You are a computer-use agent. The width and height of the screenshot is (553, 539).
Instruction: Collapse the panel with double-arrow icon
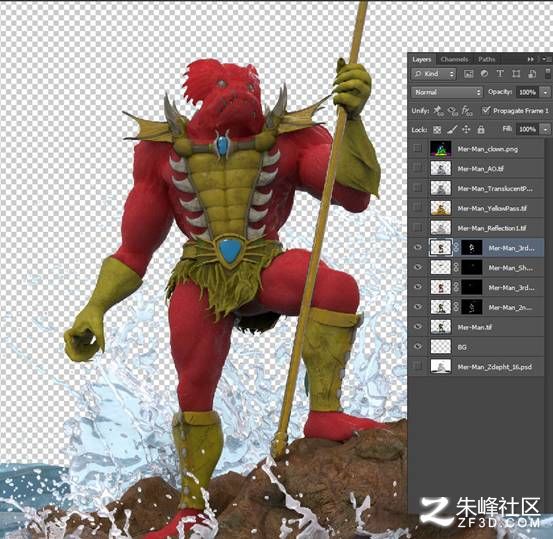click(531, 59)
